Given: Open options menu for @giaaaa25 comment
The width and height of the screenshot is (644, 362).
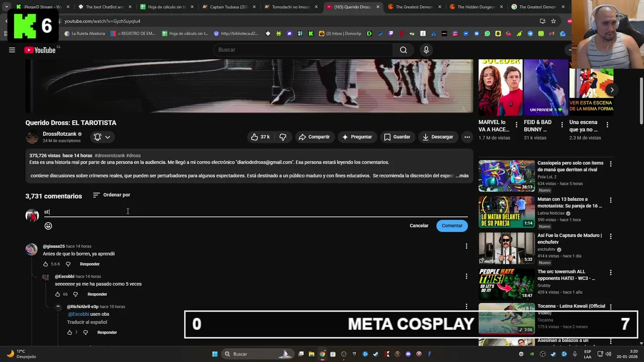Looking at the screenshot, I should coord(466,246).
